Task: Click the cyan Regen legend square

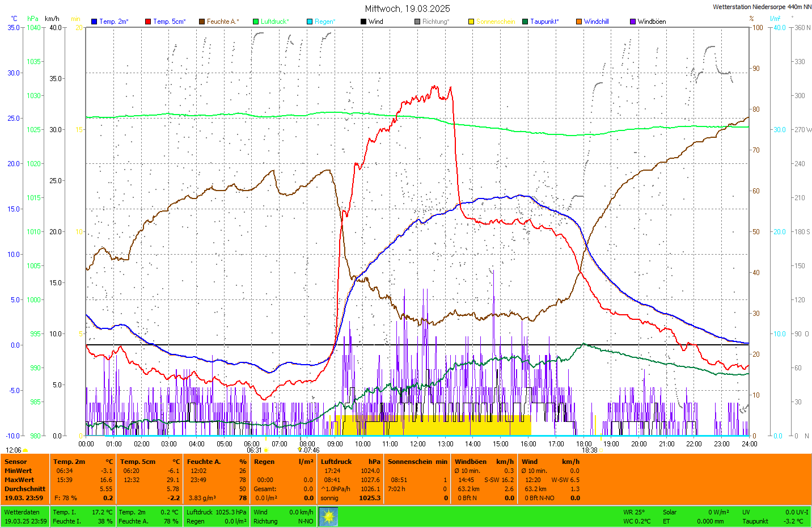Action: 310,22
